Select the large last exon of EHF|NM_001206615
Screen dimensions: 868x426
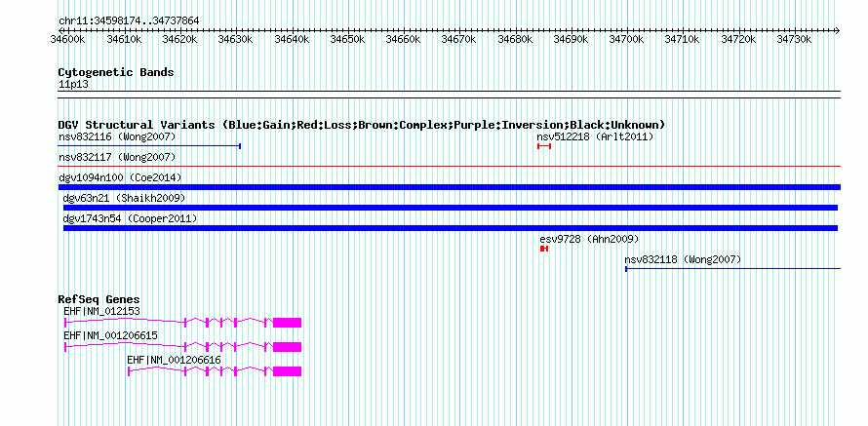click(288, 347)
